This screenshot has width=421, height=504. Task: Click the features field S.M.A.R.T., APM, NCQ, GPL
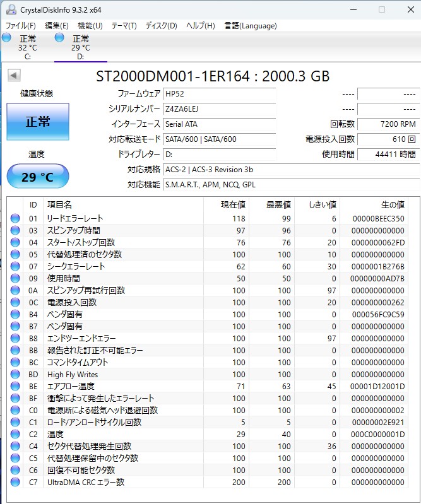pyautogui.click(x=292, y=184)
